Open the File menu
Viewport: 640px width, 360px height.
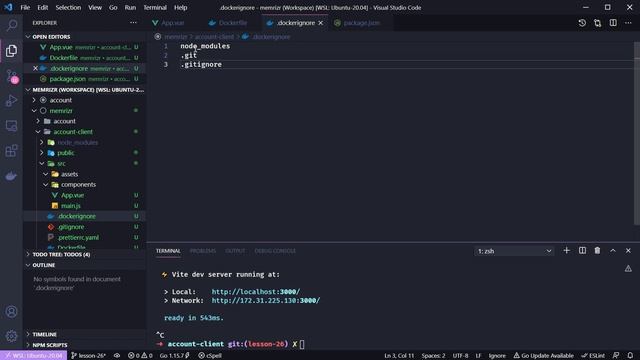[x=25, y=7]
